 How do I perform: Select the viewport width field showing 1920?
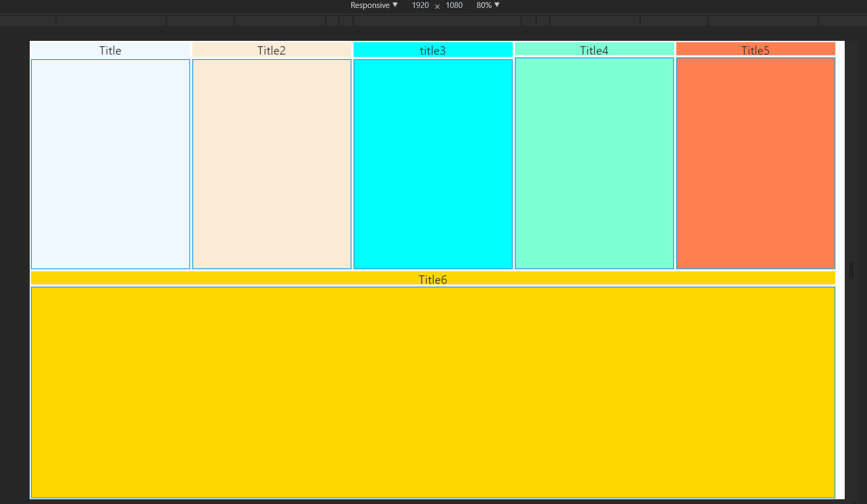[x=420, y=5]
